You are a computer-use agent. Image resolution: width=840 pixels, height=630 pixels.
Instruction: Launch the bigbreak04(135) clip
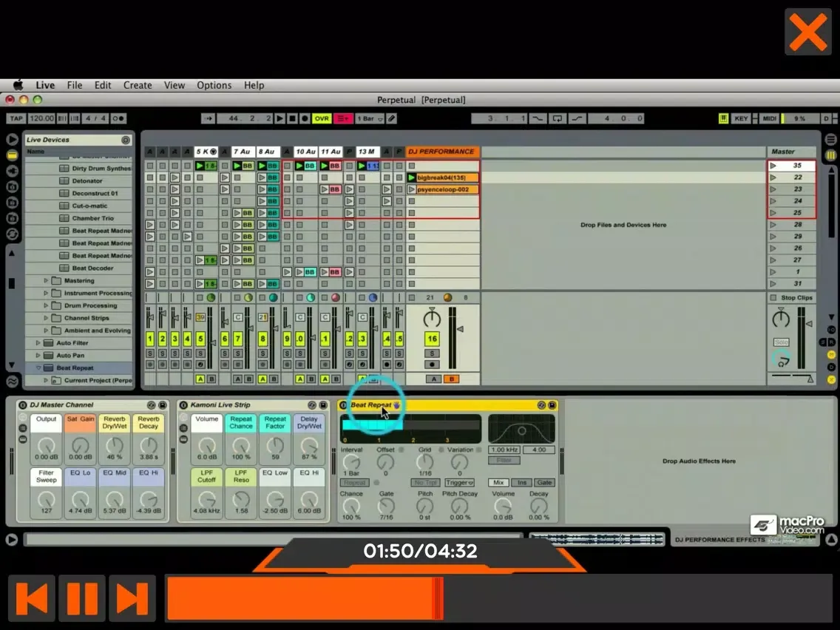point(412,178)
